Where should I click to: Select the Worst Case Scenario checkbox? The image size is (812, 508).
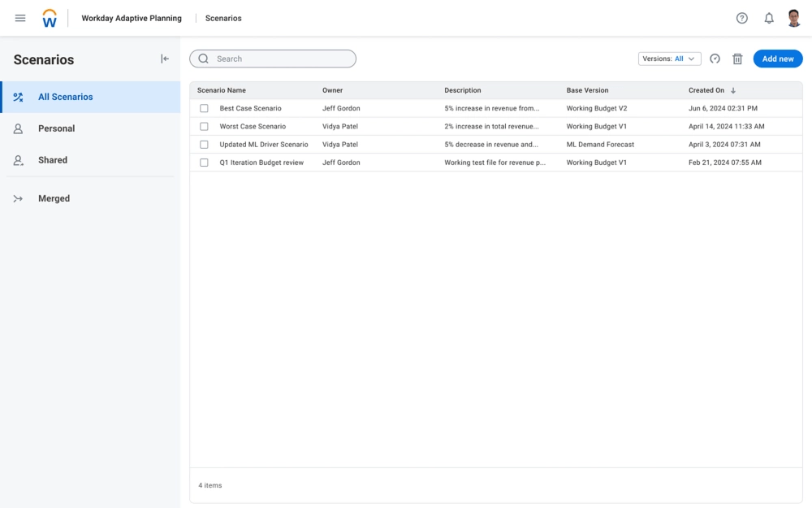tap(204, 127)
